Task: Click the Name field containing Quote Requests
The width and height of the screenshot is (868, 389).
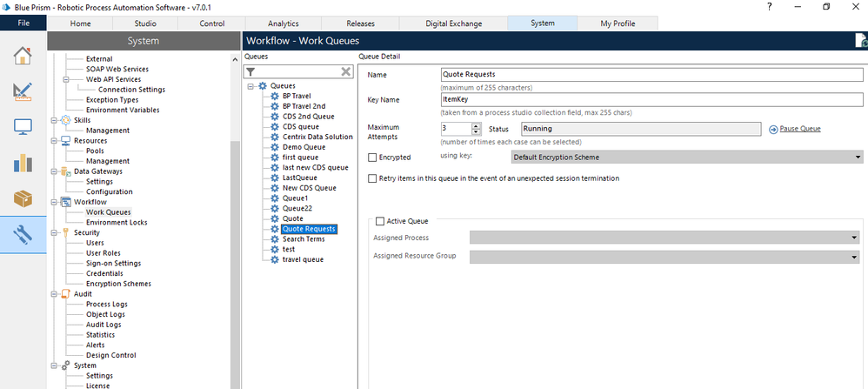Action: (651, 74)
